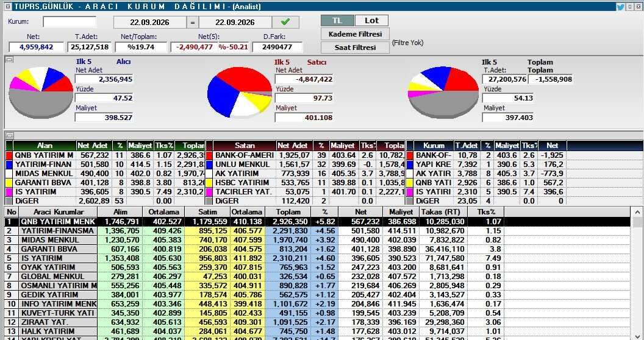Open the Twitter share icon in title bar

pyautogui.click(x=620, y=7)
